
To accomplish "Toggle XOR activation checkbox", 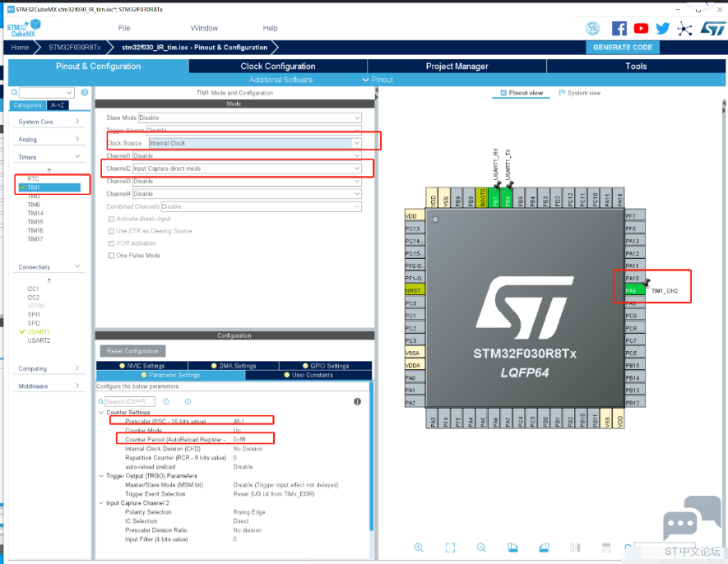I will [111, 243].
